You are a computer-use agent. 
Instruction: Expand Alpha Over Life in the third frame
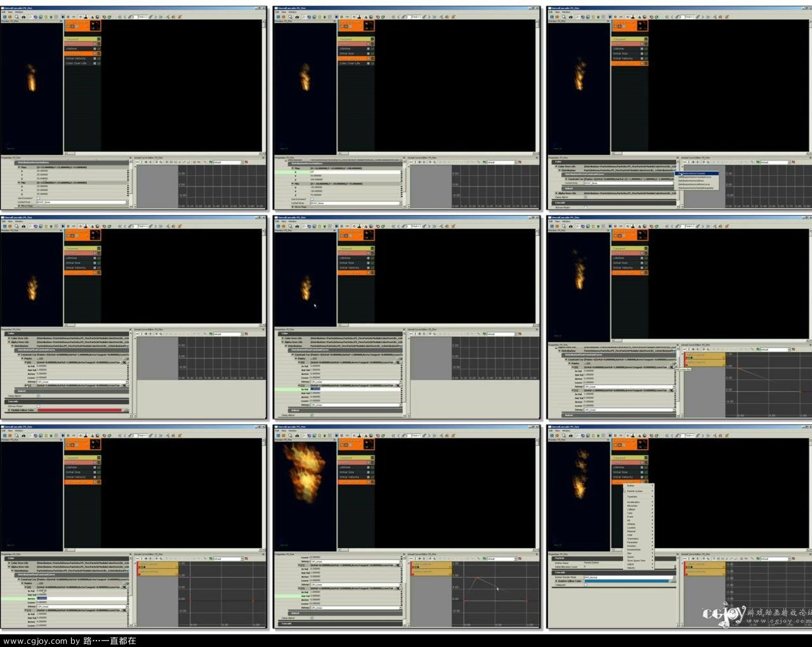click(556, 193)
